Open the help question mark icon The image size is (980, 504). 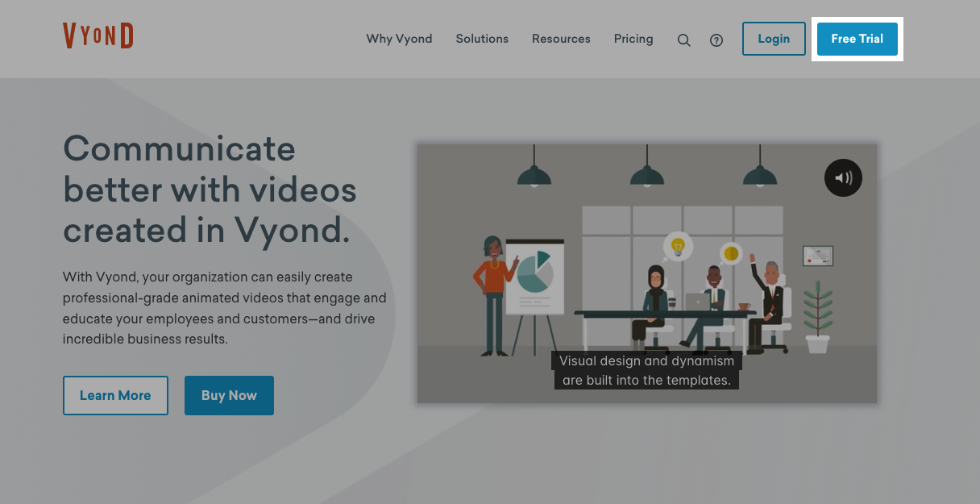[x=716, y=40]
